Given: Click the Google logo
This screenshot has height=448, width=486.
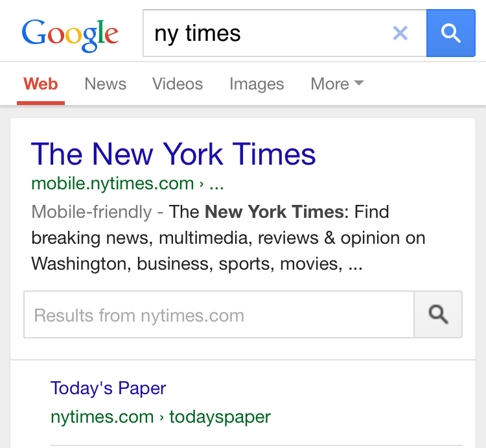Looking at the screenshot, I should [70, 34].
